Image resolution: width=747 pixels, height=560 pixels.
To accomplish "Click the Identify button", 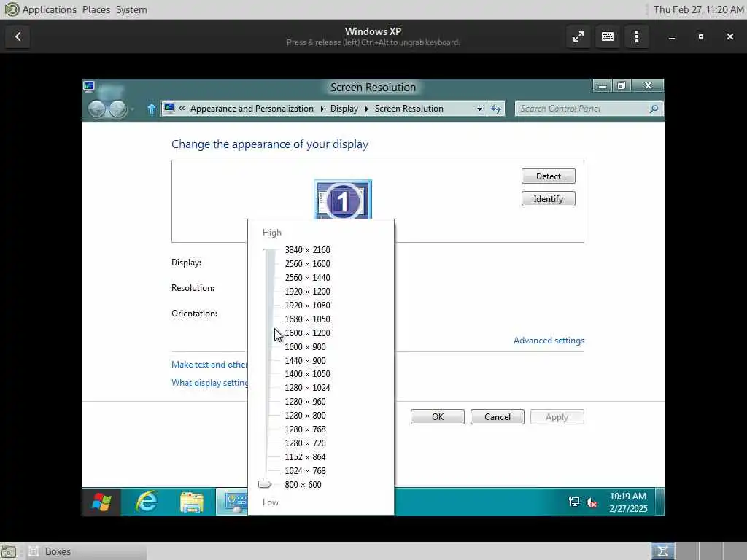I will coord(549,199).
